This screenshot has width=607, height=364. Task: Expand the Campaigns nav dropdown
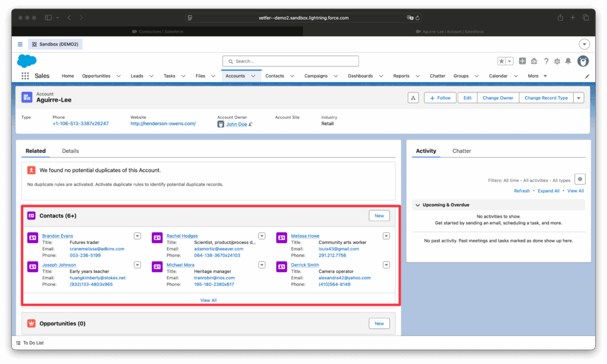(336, 76)
